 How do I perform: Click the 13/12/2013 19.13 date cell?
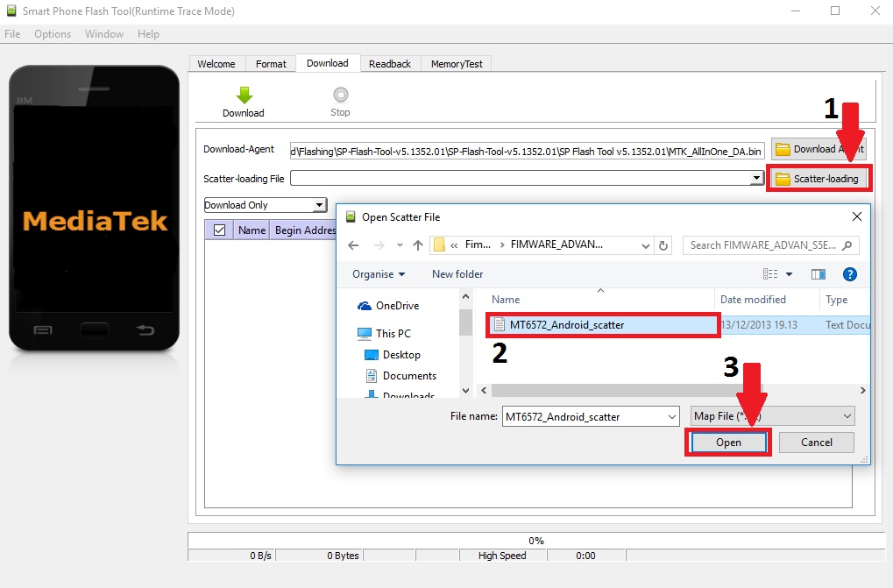click(x=760, y=325)
